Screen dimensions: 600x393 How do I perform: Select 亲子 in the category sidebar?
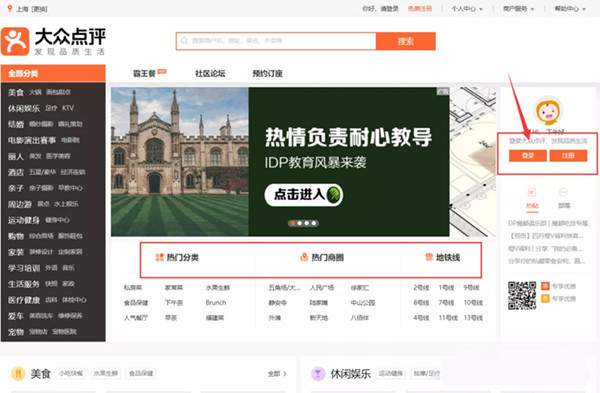click(16, 188)
